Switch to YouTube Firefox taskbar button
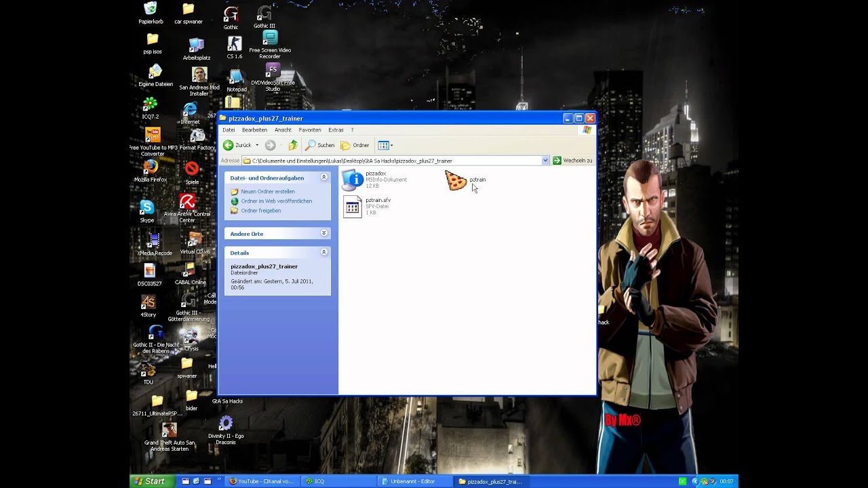 click(262, 481)
